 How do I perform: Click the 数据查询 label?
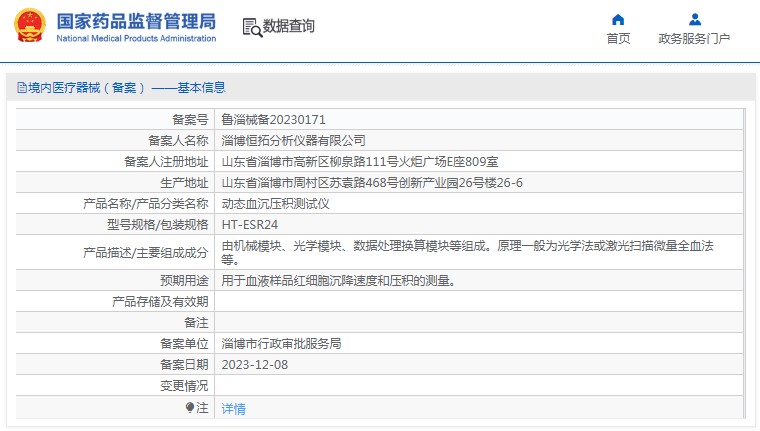(x=288, y=26)
